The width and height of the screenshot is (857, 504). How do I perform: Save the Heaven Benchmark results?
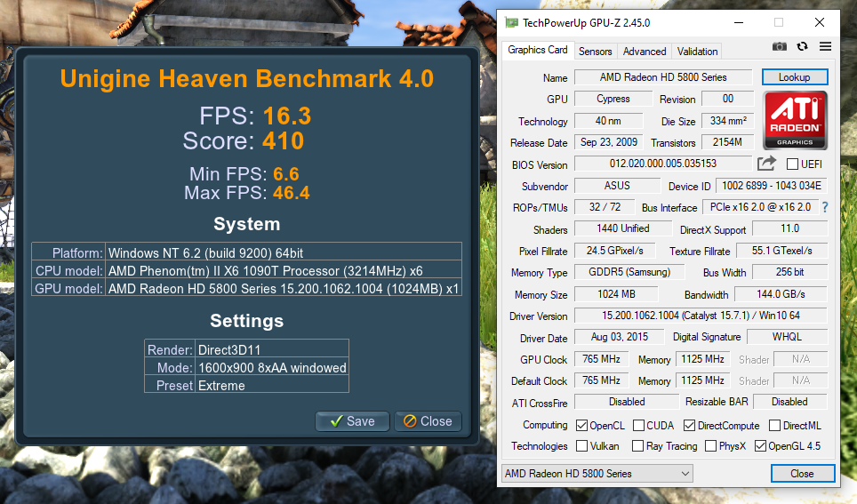click(x=352, y=421)
